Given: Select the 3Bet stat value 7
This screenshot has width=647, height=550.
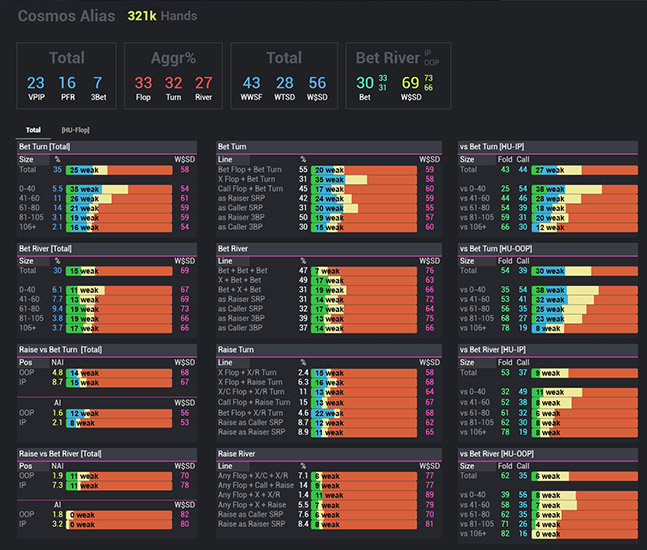Looking at the screenshot, I should (x=97, y=83).
